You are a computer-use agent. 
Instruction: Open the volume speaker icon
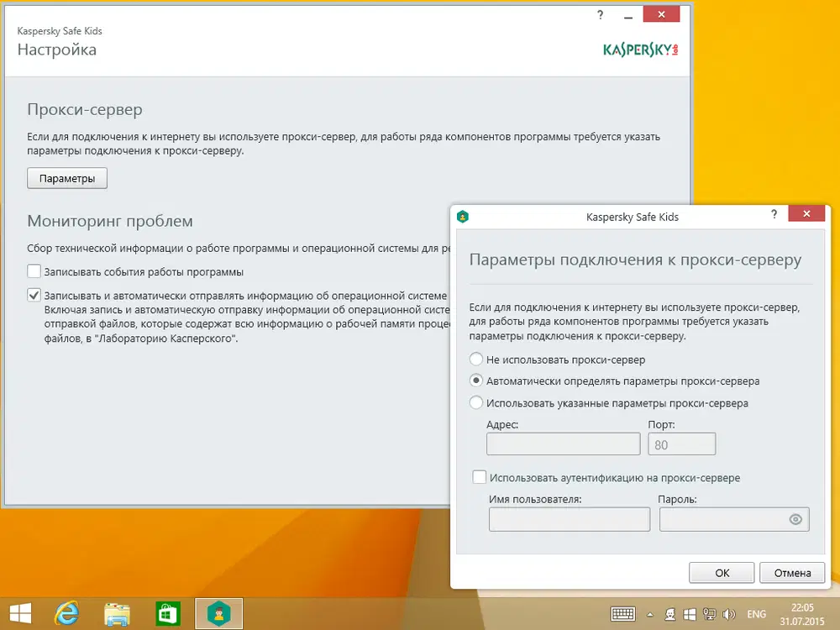(728, 615)
